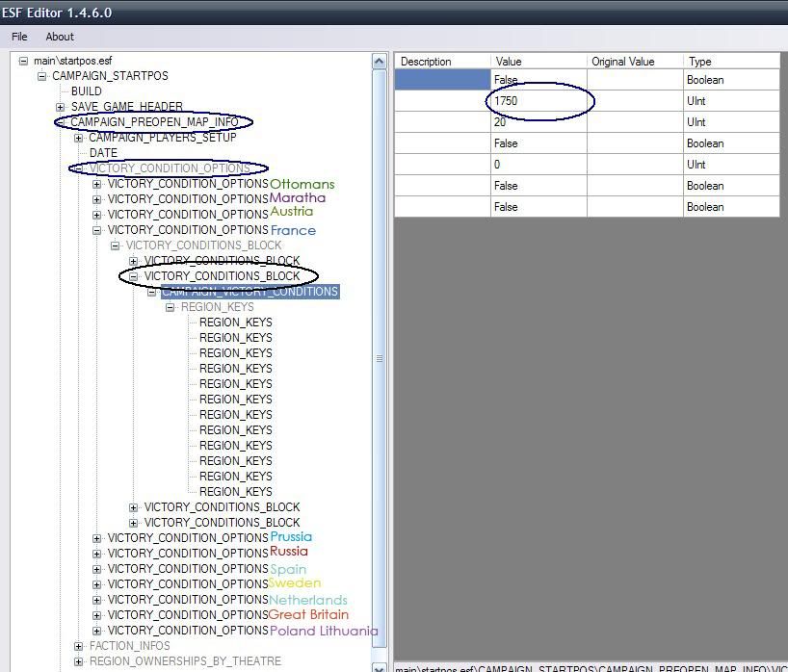Expand the SAVE_GAME_HEADER node
Viewport: 788px width, 672px height.
[x=60, y=107]
